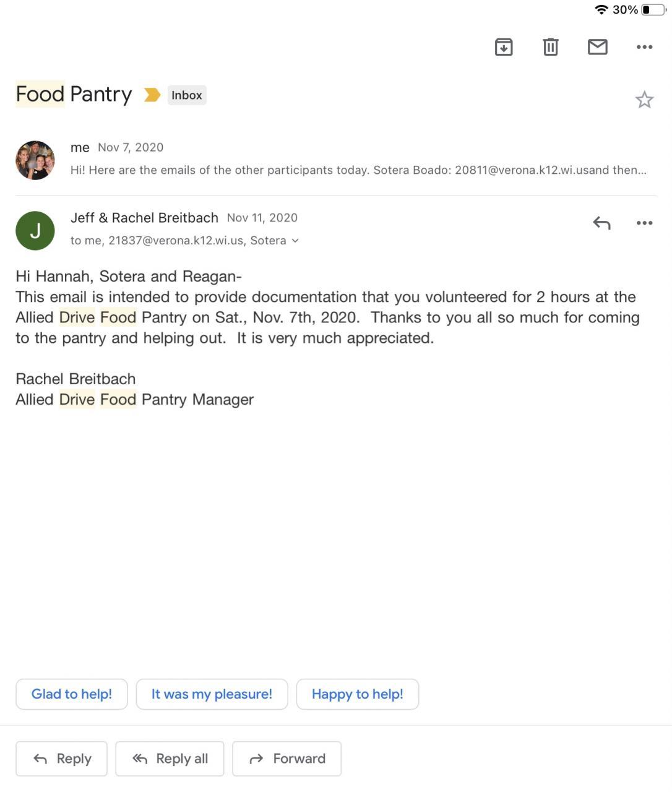Archive this Food Pantry email
Viewport: 672px width, 792px height.
(504, 47)
